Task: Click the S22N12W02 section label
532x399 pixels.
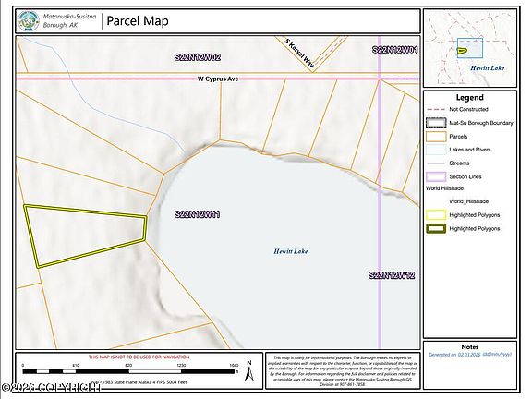Action: point(198,57)
